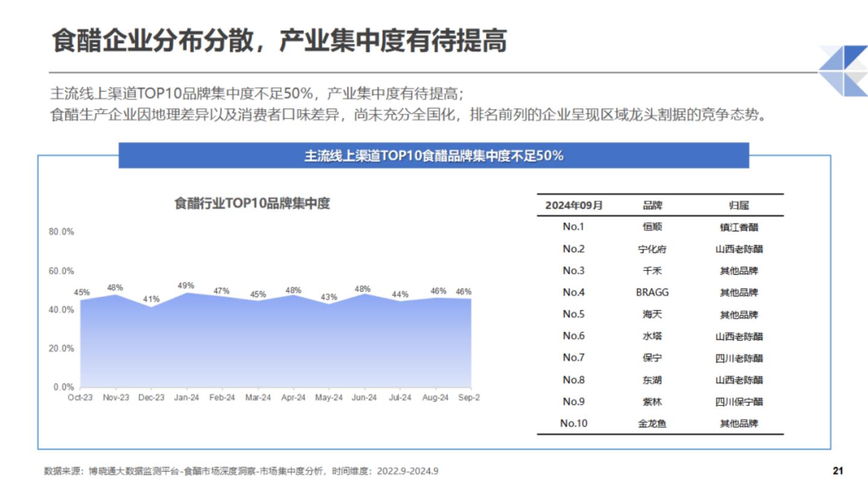Select the 41% data label for Dec-23
Viewport: 868px width, 488px height.
coord(151,299)
